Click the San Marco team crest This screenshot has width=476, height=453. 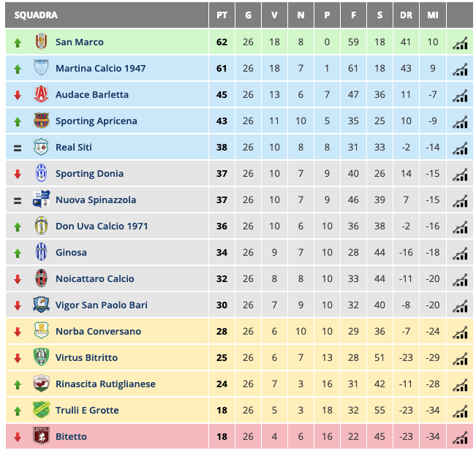tap(41, 42)
